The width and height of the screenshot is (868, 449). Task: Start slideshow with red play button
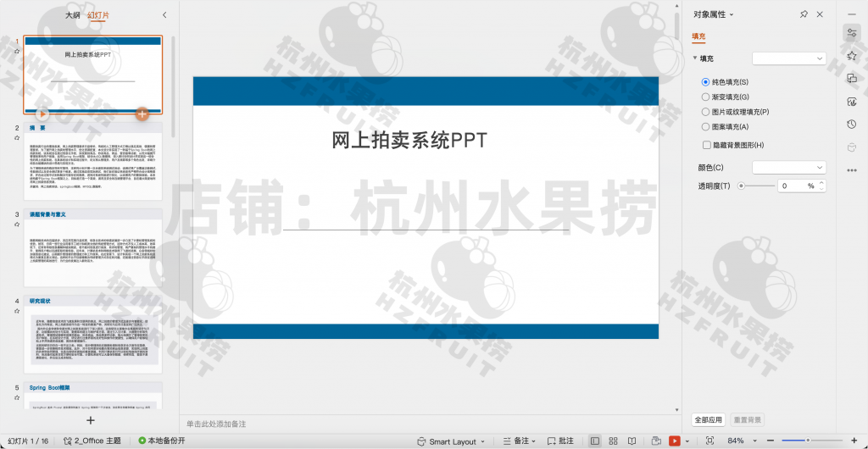pos(674,441)
